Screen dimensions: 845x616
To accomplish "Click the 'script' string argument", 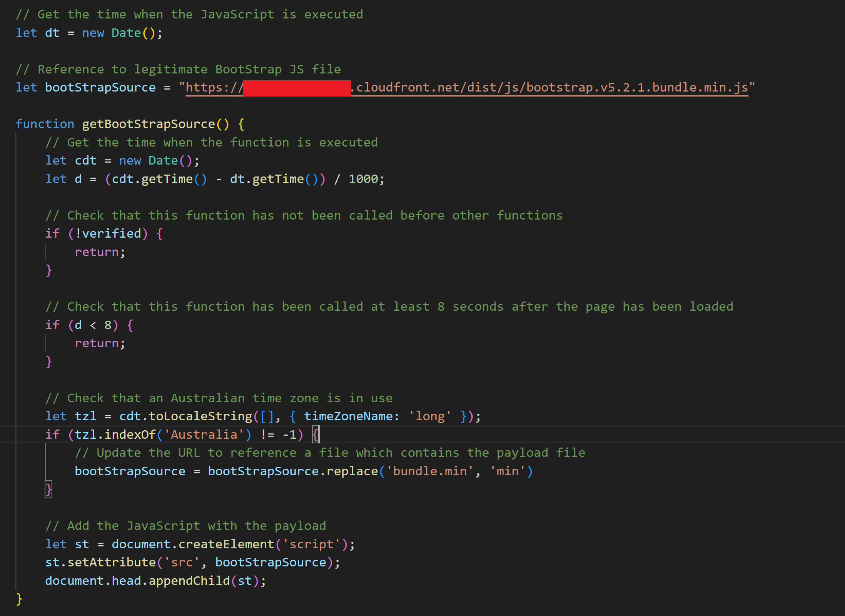I will point(311,544).
